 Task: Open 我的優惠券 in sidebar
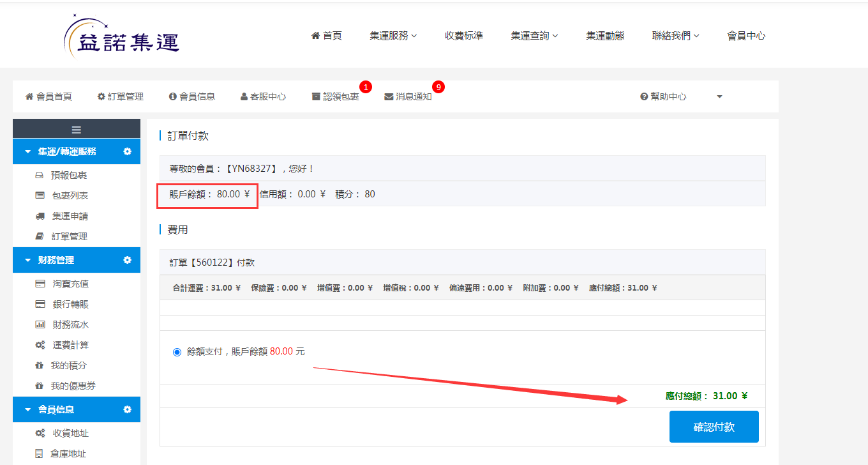coord(73,386)
